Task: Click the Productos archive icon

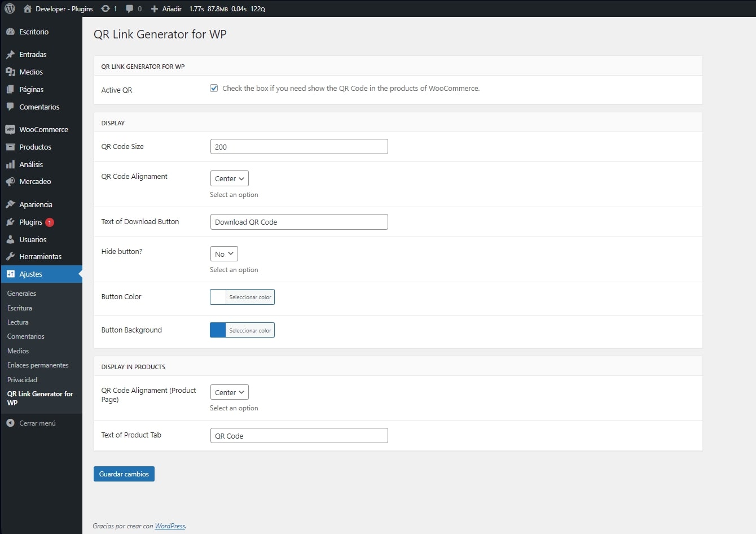Action: tap(10, 147)
